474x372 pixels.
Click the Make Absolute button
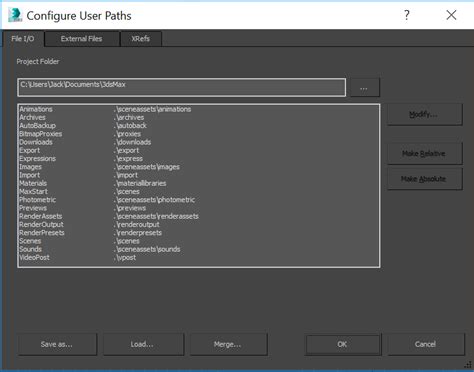coord(424,179)
